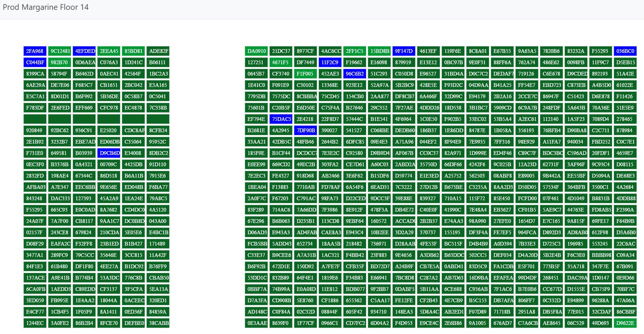Select the light green 982B70 cell
The image size is (644, 334).
[x=59, y=62]
